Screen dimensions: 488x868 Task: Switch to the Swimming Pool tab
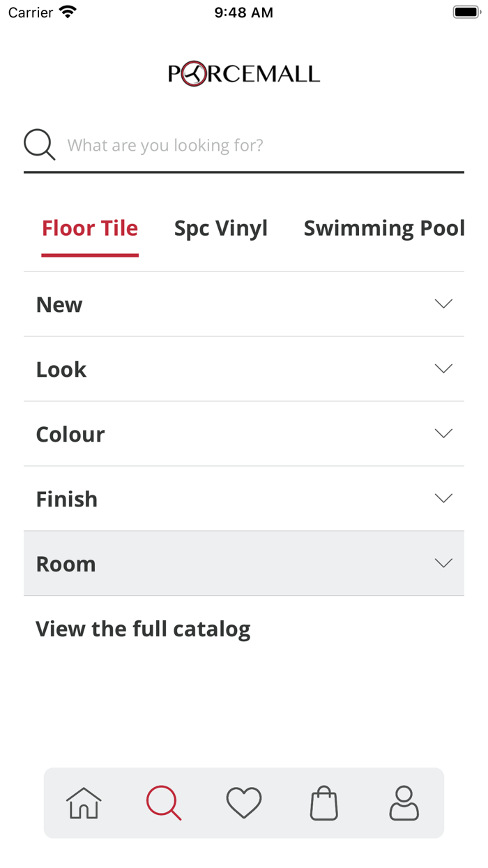coord(384,228)
